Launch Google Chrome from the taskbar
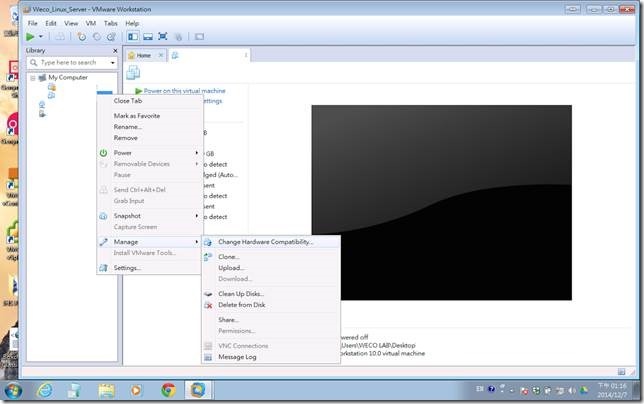The height and width of the screenshot is (404, 644). tap(168, 390)
